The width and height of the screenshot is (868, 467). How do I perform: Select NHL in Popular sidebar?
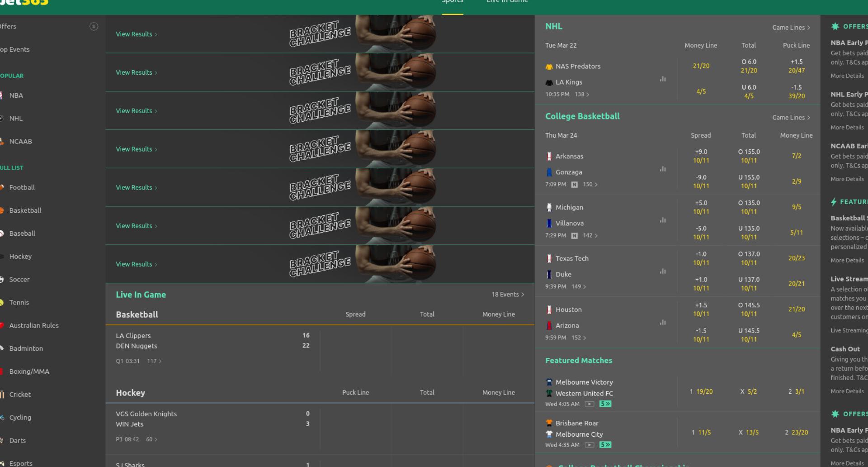(x=16, y=119)
